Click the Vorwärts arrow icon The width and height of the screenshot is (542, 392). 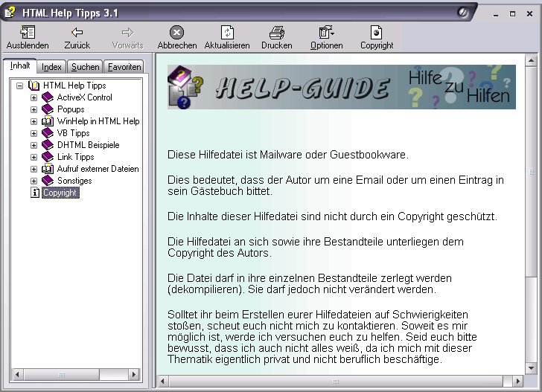pos(127,33)
